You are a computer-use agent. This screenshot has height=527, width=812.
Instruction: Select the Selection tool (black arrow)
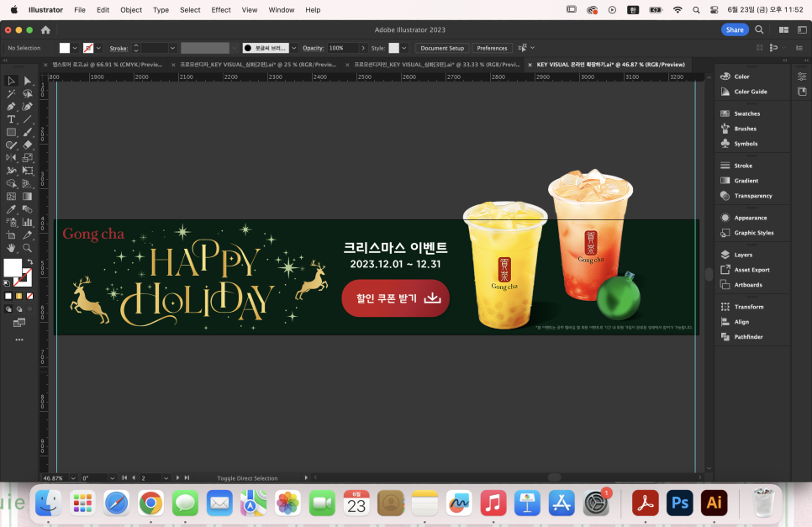click(11, 81)
